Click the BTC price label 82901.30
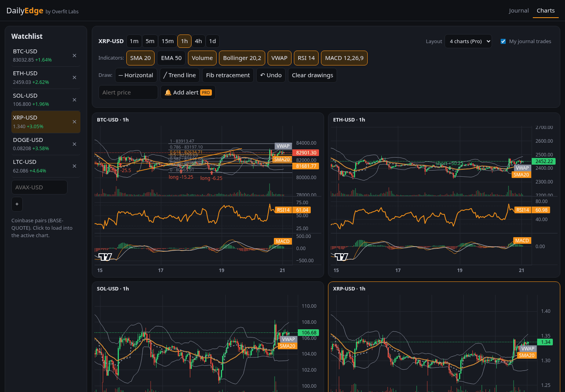 [306, 153]
